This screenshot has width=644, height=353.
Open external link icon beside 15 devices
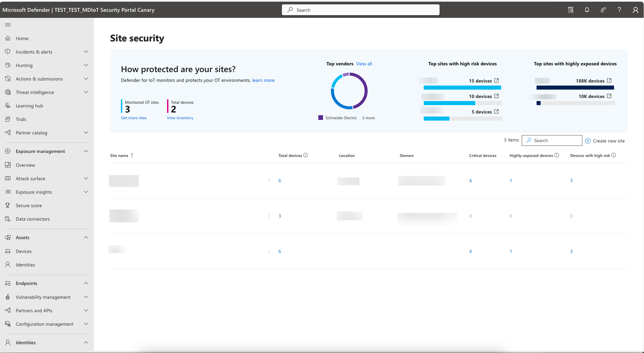pyautogui.click(x=496, y=81)
